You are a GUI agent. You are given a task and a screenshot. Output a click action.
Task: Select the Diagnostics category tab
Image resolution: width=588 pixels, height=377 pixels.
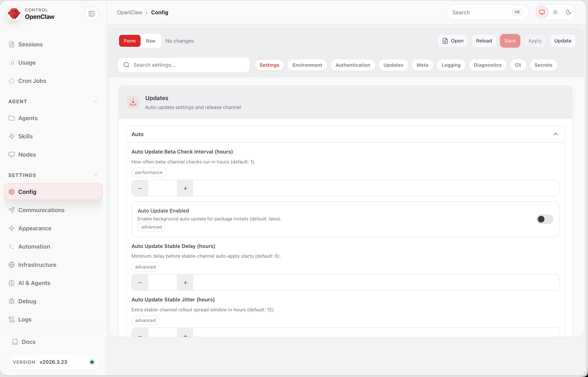click(488, 65)
